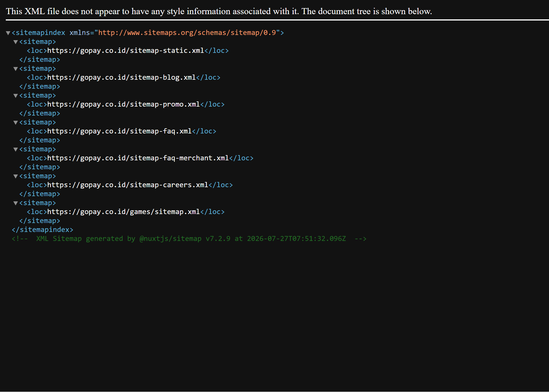Click the xmlns sitemaps.org schema URL

187,33
